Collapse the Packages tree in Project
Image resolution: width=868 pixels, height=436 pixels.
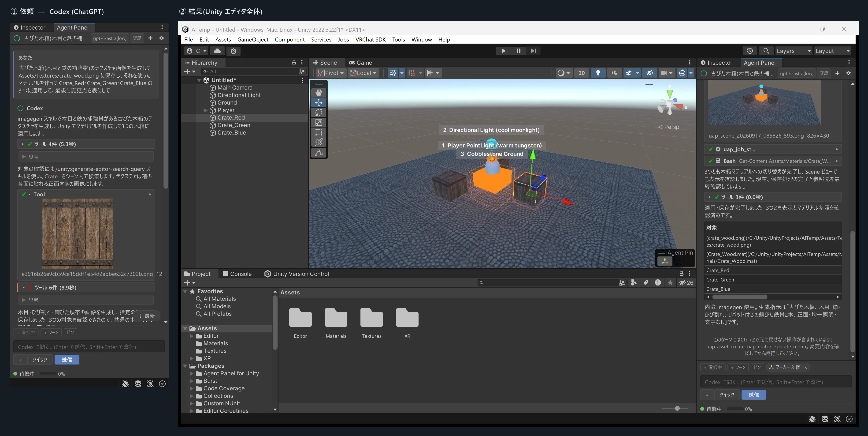[185, 366]
